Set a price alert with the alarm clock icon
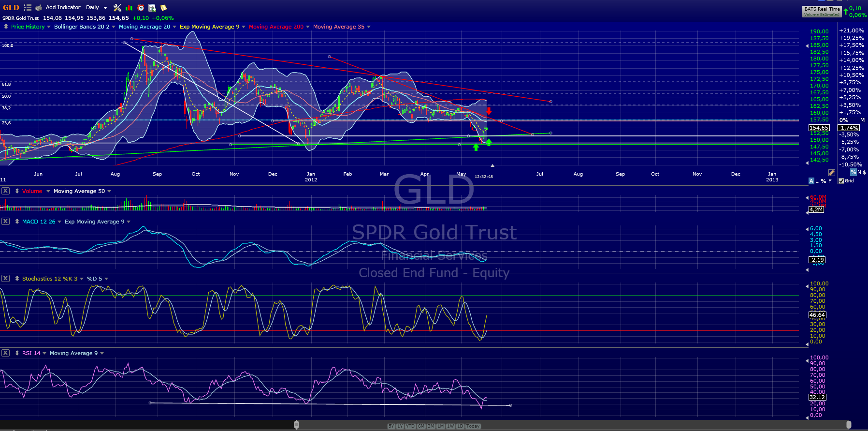 (141, 8)
